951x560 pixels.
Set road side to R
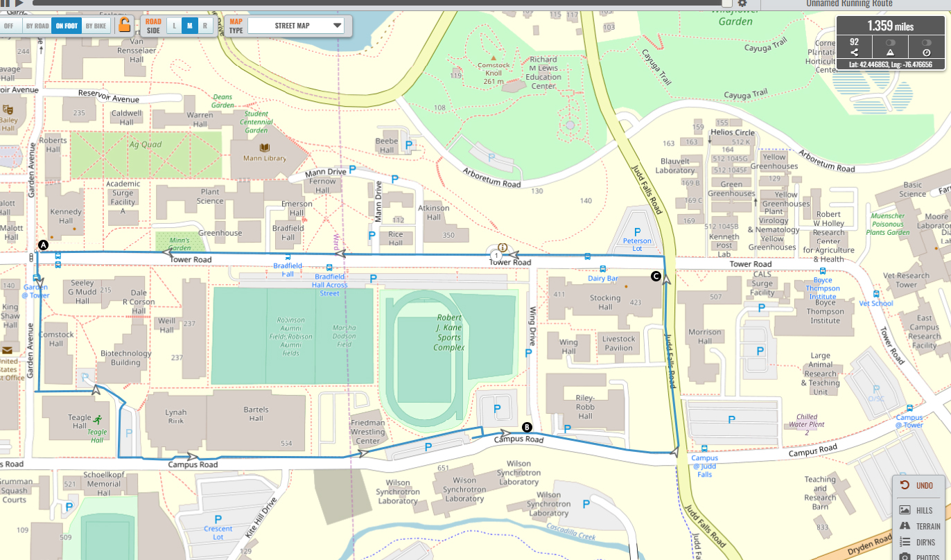click(204, 26)
